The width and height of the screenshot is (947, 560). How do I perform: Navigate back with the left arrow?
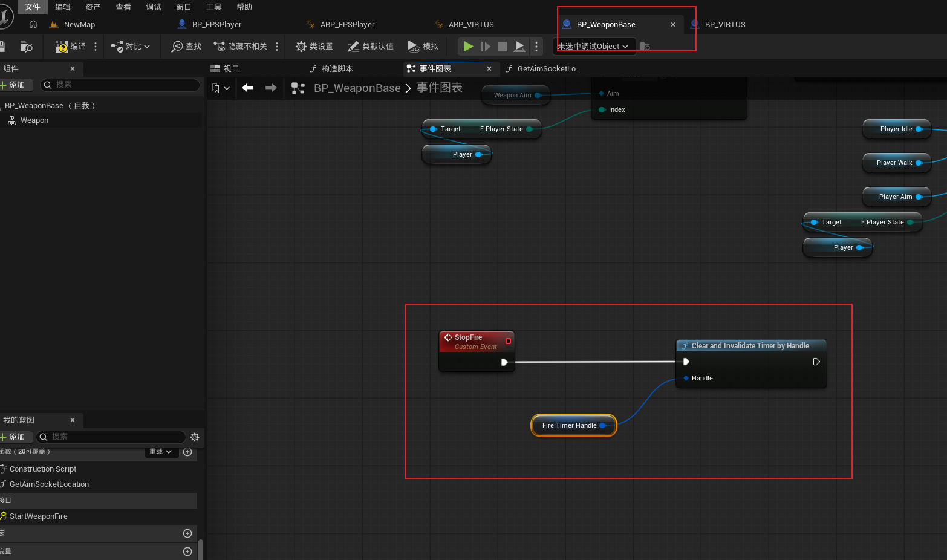click(x=248, y=88)
